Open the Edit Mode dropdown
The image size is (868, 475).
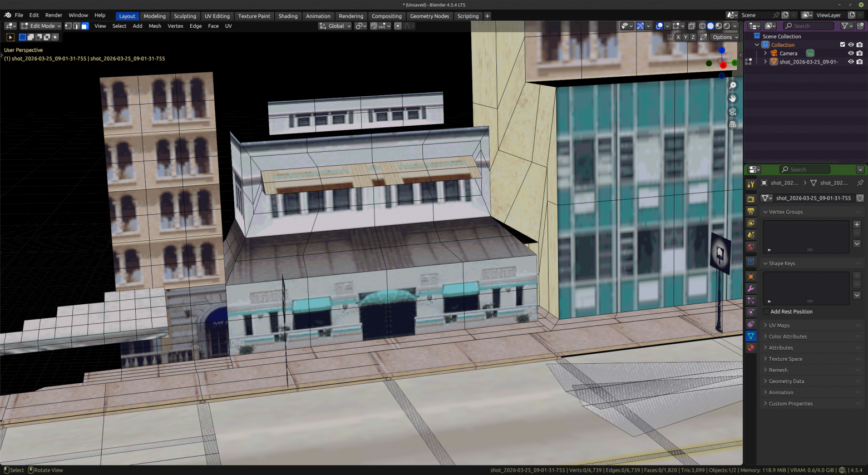(x=41, y=26)
